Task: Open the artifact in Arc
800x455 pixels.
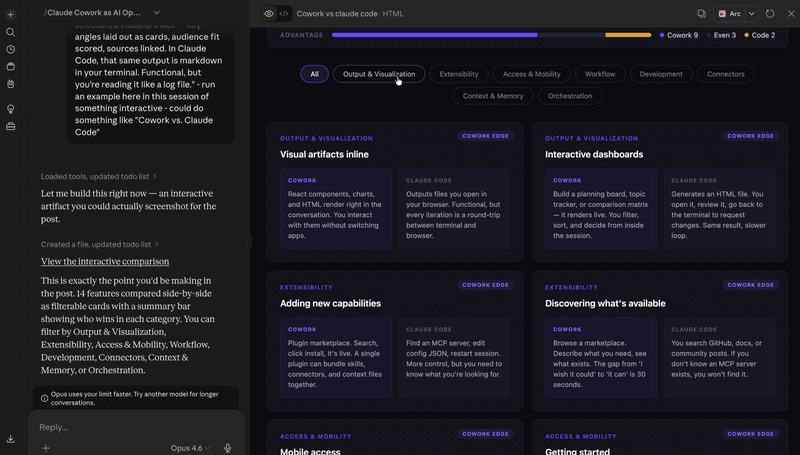Action: 730,14
